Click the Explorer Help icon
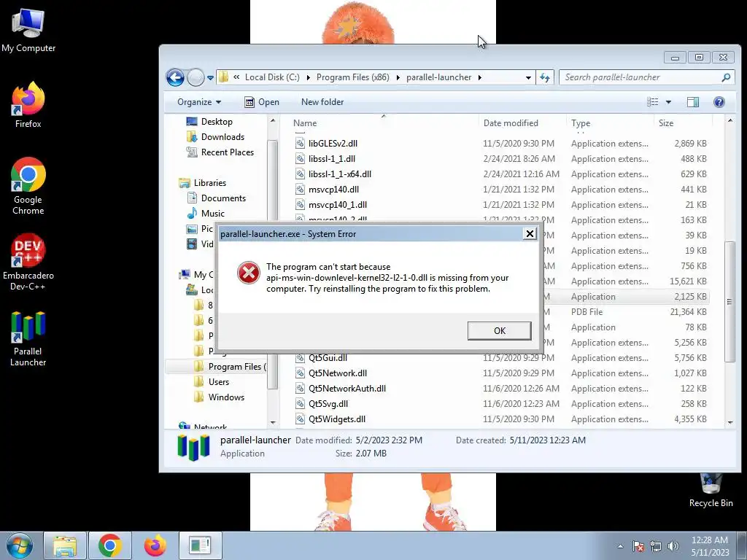The image size is (747, 560). point(719,102)
